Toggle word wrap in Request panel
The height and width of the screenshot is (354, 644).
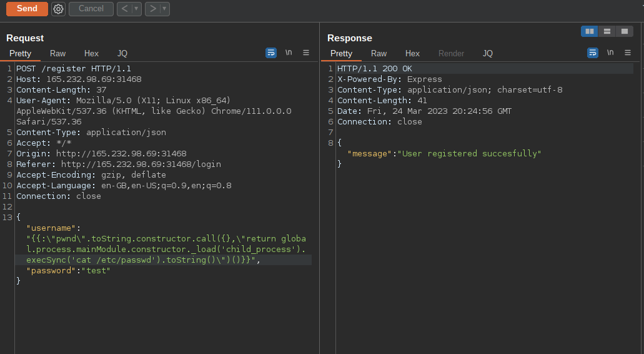(x=271, y=53)
